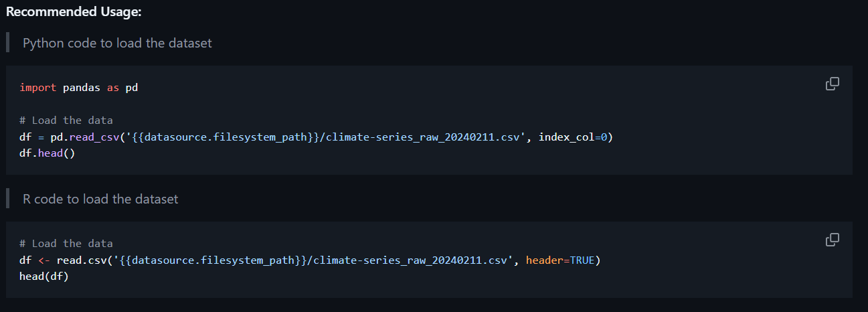Click the "import" keyword in Python code
The image size is (868, 312).
(38, 88)
